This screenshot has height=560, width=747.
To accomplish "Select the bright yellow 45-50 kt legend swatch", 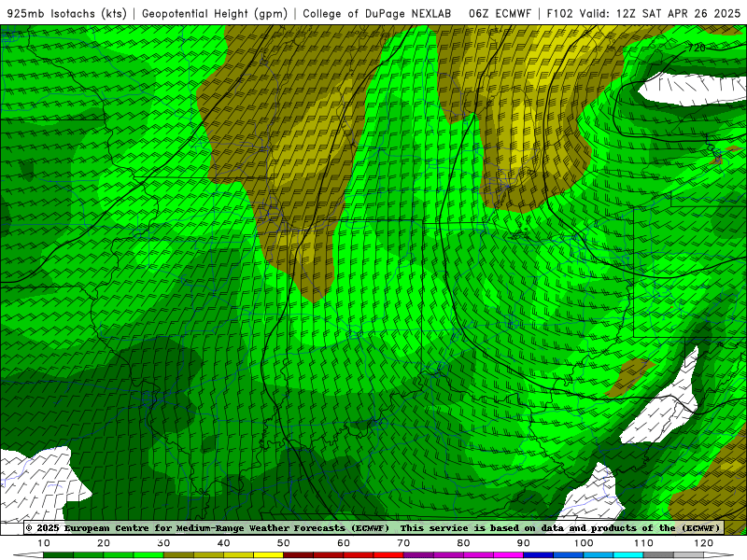I will click(x=268, y=555).
